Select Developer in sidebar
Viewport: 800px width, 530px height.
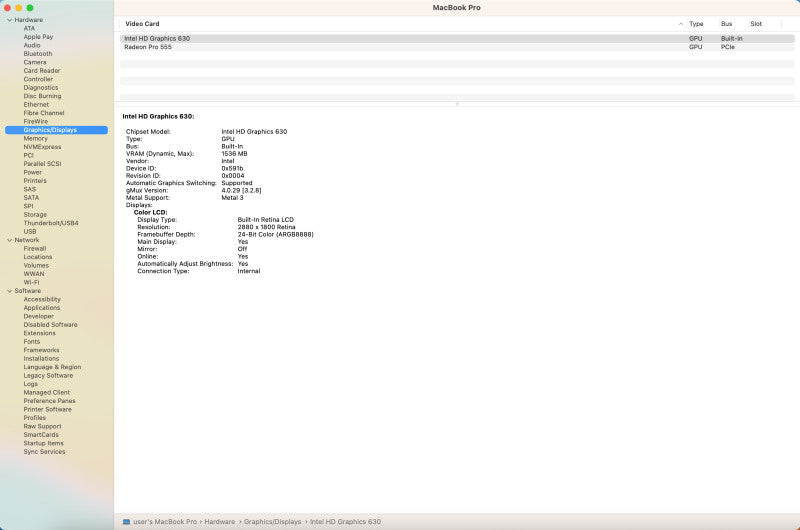point(39,316)
